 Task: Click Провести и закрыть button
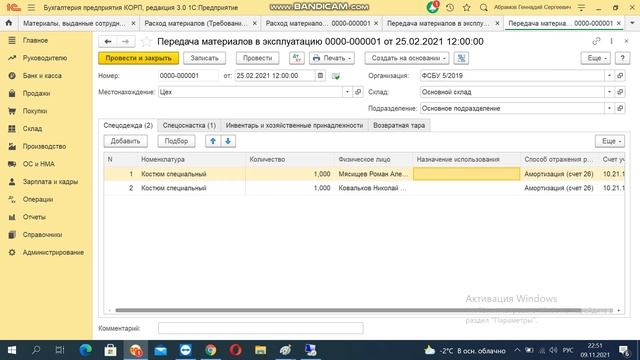click(138, 58)
